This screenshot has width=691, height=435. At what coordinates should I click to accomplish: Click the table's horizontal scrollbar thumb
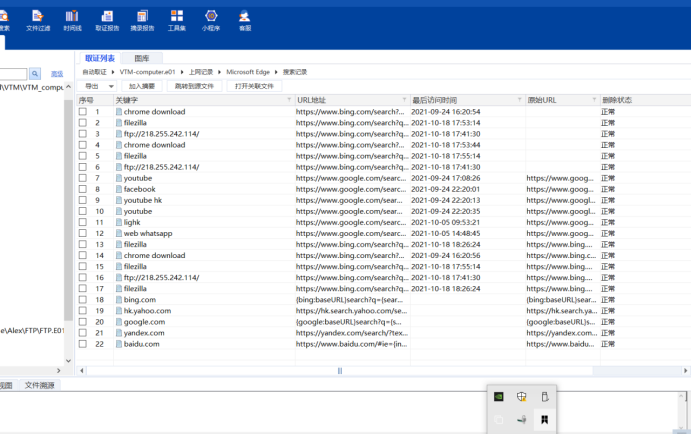[x=340, y=371]
